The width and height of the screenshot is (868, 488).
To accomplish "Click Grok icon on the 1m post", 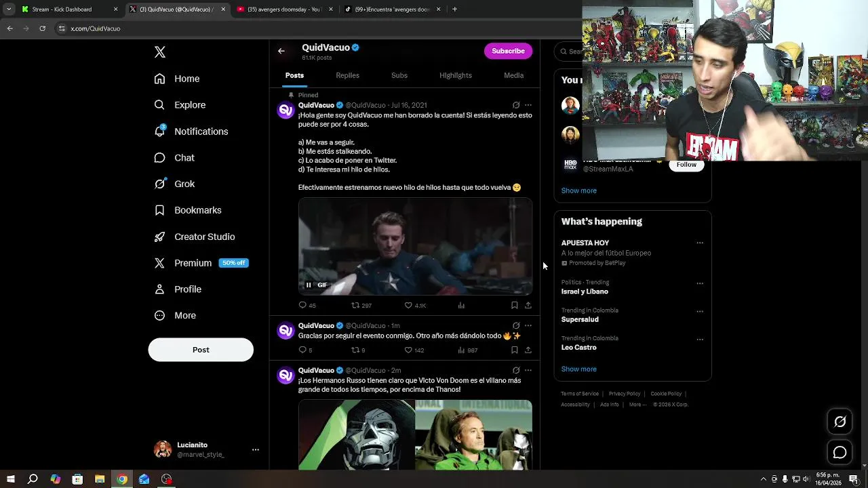I will coord(516,325).
